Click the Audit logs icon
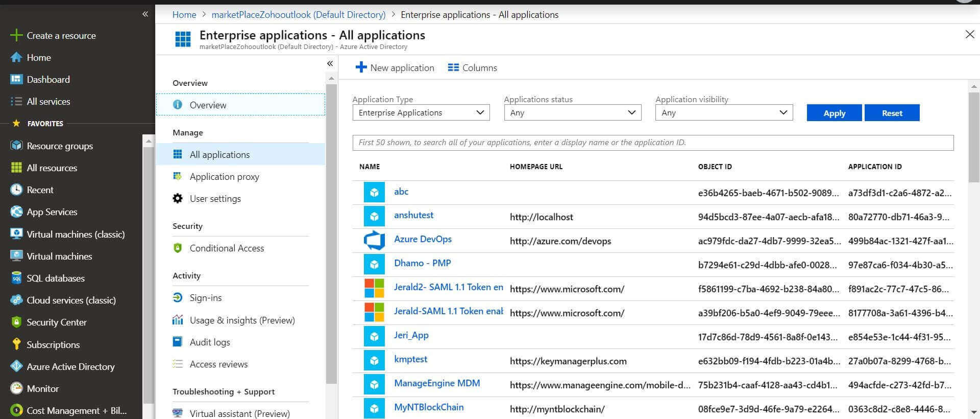The height and width of the screenshot is (419, 980). tap(178, 342)
